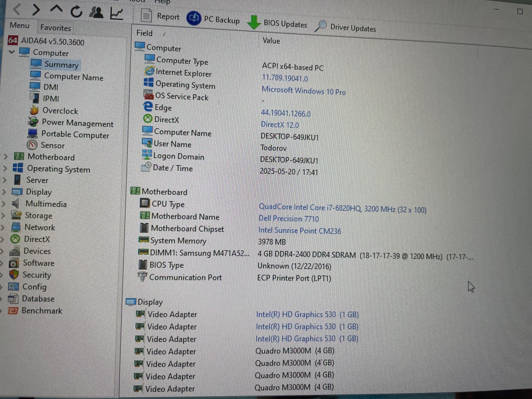Click the Config icon in tree
532x399 pixels.
(x=13, y=286)
